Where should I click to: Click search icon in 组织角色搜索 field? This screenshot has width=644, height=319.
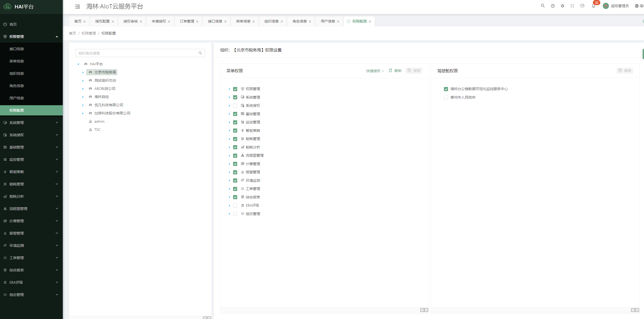200,53
